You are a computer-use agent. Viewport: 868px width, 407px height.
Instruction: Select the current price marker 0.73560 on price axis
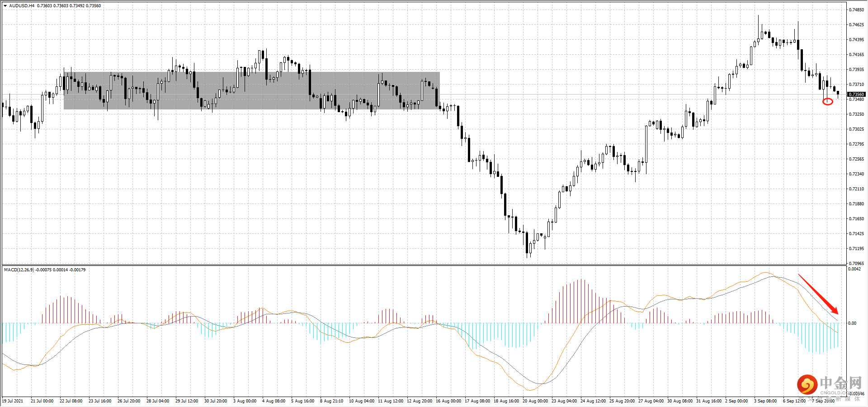pos(856,94)
